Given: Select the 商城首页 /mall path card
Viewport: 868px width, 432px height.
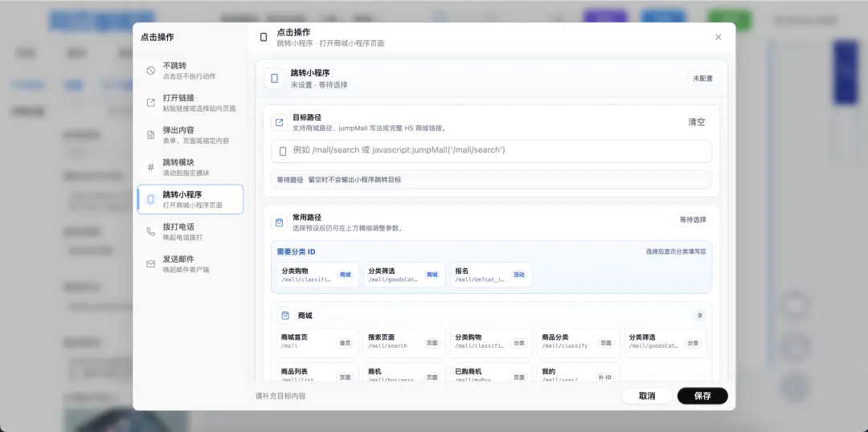Looking at the screenshot, I should pyautogui.click(x=317, y=343).
